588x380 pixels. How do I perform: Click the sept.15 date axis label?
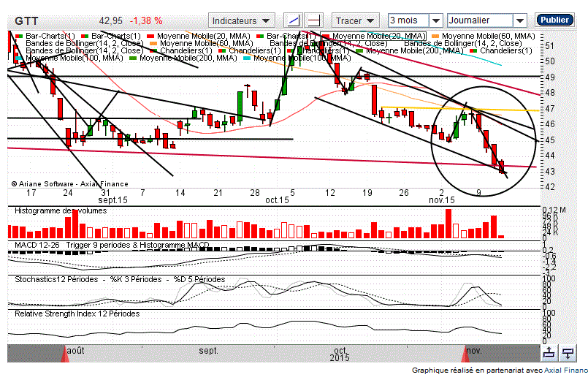pos(113,200)
